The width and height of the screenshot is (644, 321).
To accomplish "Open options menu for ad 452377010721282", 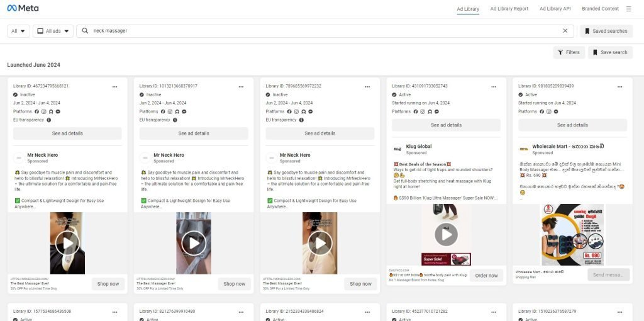I will tap(494, 312).
